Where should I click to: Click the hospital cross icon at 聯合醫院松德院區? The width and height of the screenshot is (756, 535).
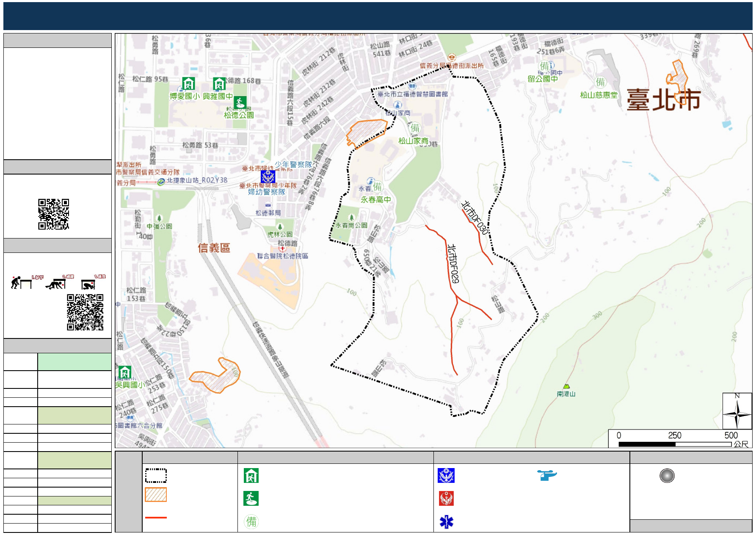point(282,249)
